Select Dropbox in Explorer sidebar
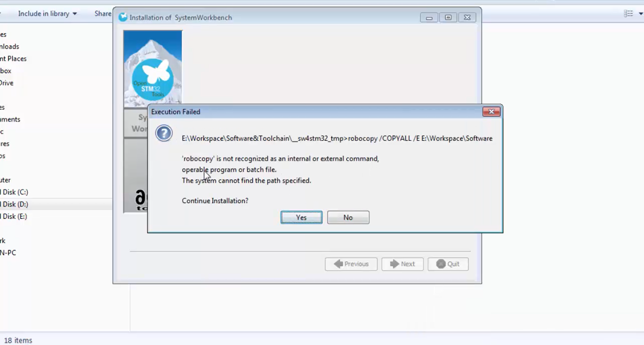The width and height of the screenshot is (644, 345). pyautogui.click(x=6, y=71)
